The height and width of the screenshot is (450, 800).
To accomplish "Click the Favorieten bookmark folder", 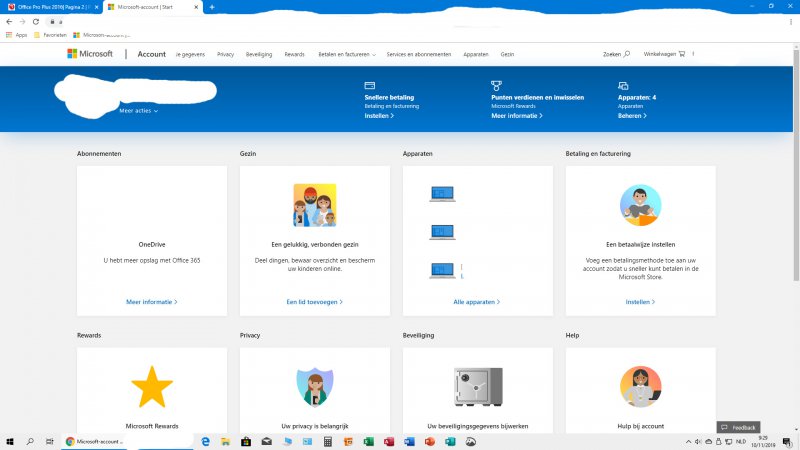I will tap(51, 35).
